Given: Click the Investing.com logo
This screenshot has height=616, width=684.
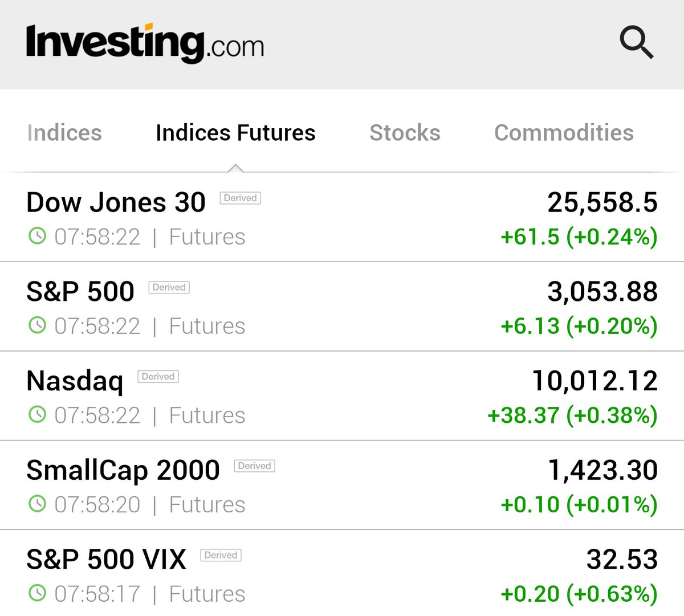Looking at the screenshot, I should coord(145,43).
